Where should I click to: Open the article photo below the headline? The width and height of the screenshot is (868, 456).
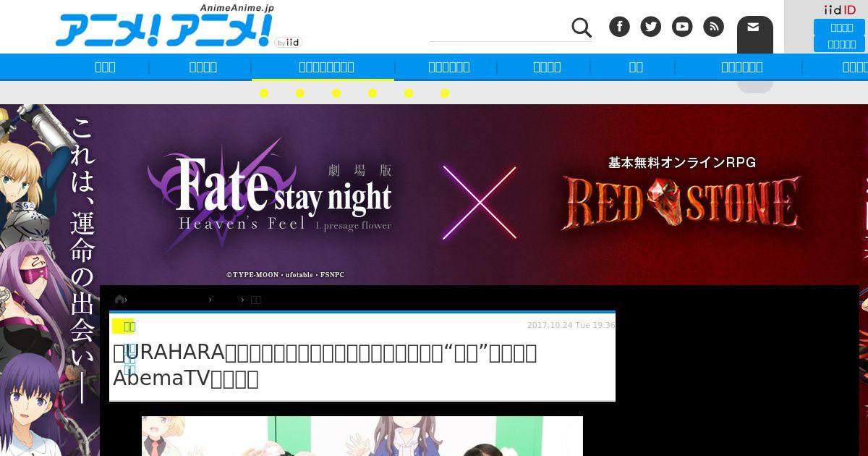tap(362, 436)
